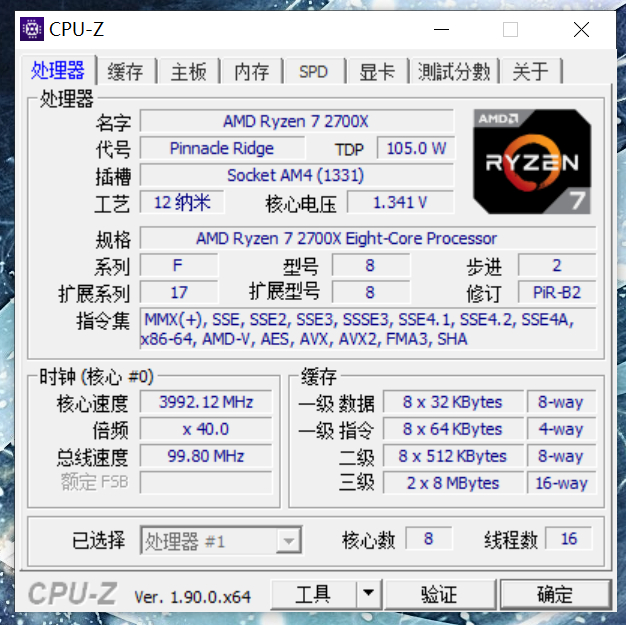626x625 pixels.
Task: Click the multiplier value 'x 40.0'
Action: click(206, 429)
